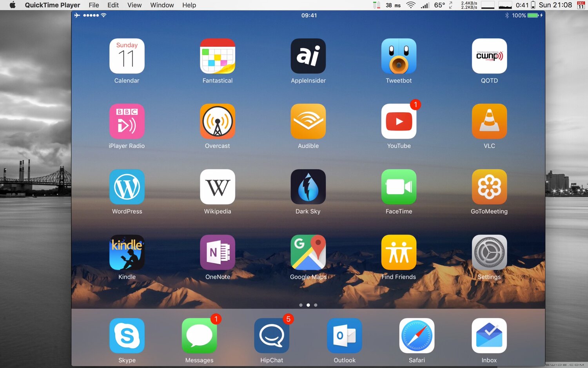Open the Apple menu

click(13, 5)
